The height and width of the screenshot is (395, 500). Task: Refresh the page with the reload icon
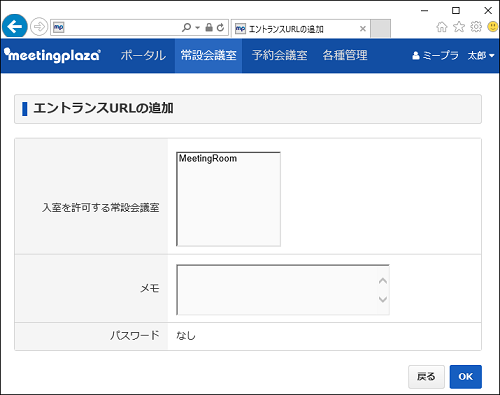(220, 28)
